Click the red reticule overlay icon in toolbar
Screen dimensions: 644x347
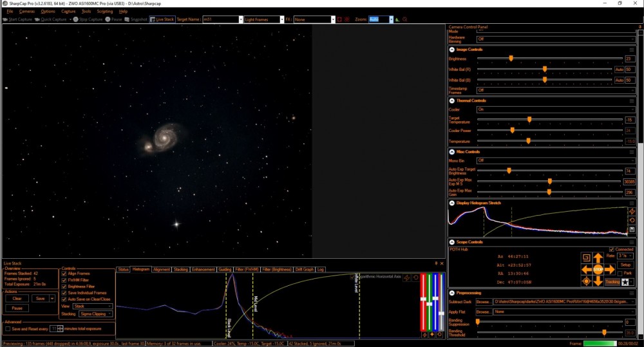coord(347,19)
